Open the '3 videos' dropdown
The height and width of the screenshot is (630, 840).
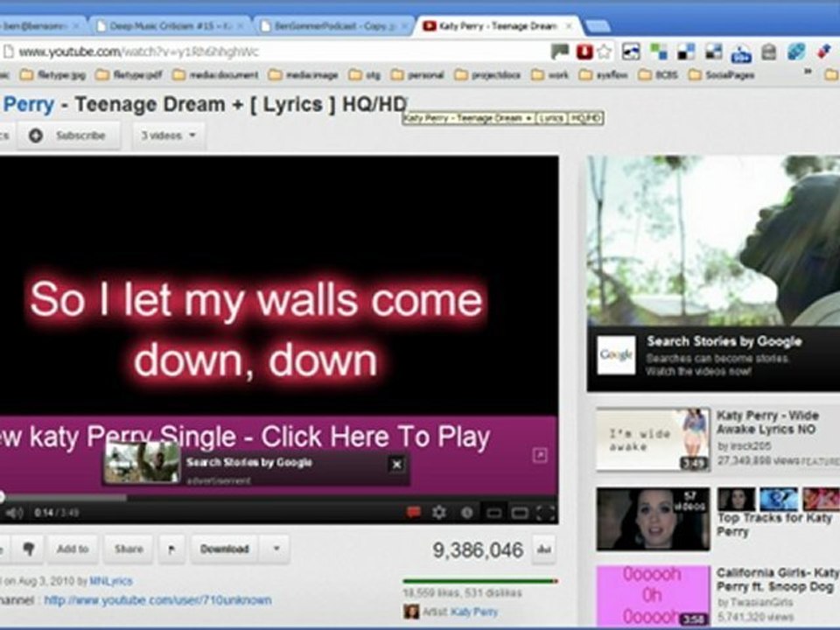coord(168,136)
